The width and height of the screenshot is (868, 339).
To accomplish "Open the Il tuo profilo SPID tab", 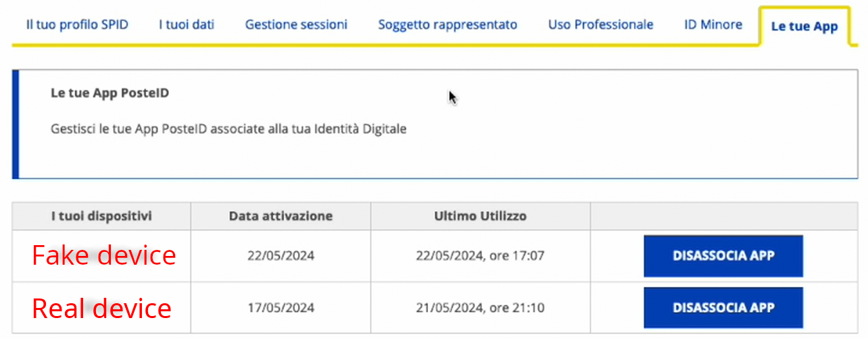I will [x=77, y=25].
